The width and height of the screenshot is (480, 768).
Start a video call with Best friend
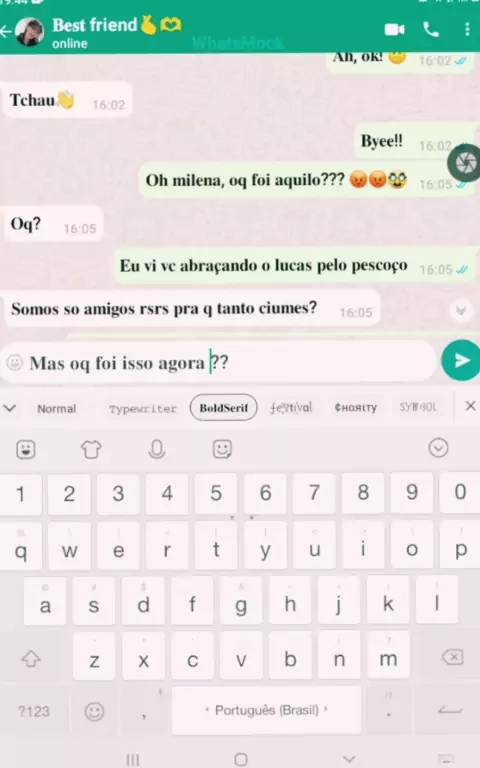pyautogui.click(x=394, y=30)
